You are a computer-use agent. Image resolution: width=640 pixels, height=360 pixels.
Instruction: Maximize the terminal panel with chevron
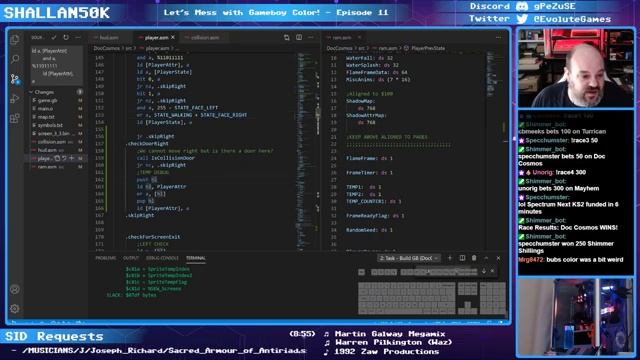(x=486, y=258)
